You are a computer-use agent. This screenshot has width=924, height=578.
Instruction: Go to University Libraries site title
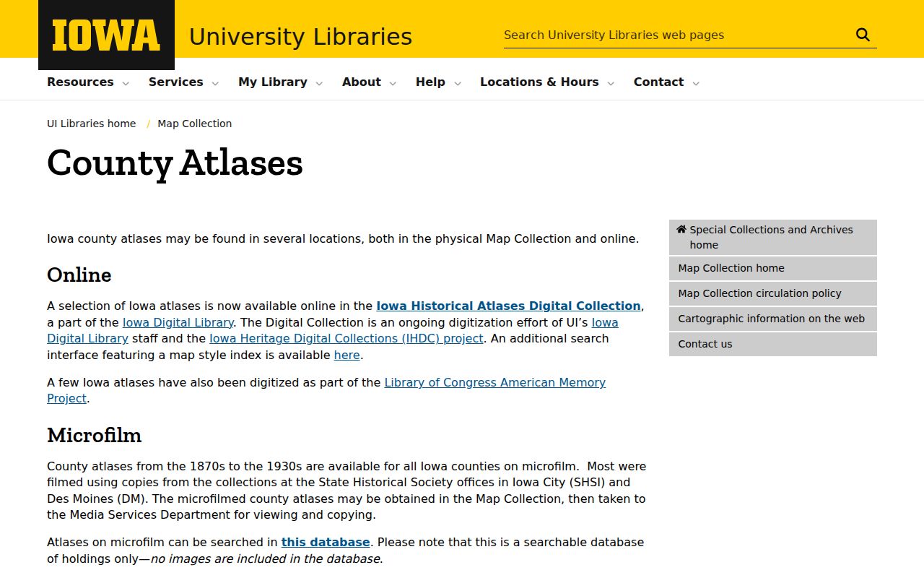[x=300, y=36]
